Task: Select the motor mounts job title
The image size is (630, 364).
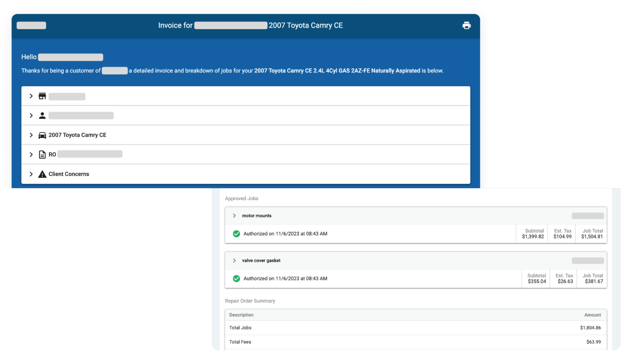Action: [256, 216]
